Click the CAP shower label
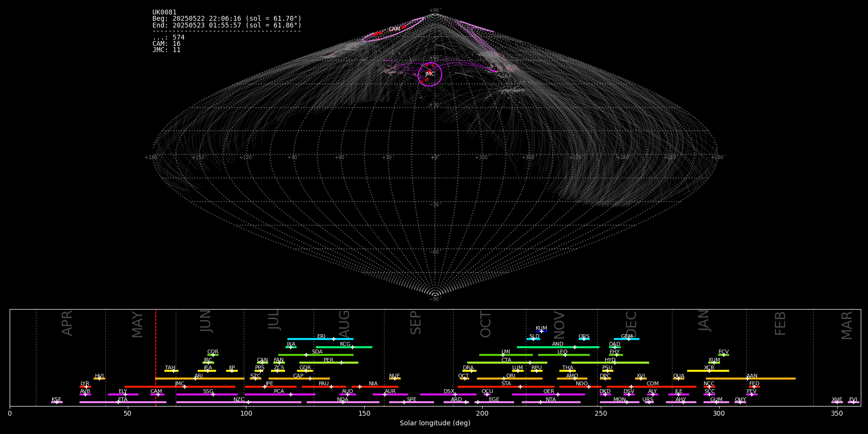Image resolution: width=868 pixels, height=434 pixels. [x=298, y=376]
